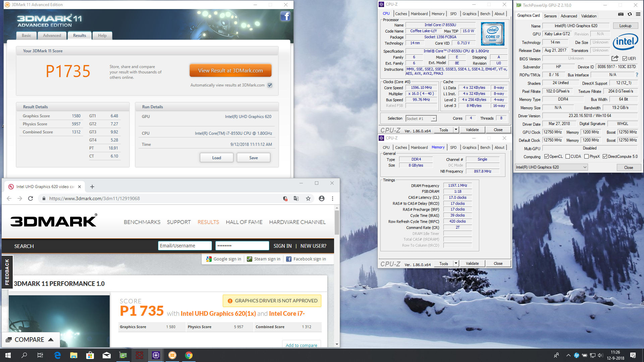
Task: Click the Email/Username input field
Action: tap(185, 246)
